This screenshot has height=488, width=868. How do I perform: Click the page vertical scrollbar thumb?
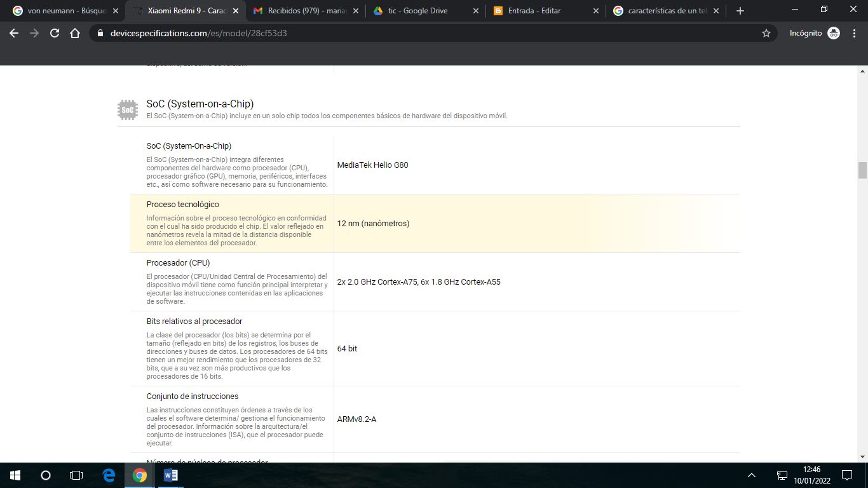click(x=862, y=170)
